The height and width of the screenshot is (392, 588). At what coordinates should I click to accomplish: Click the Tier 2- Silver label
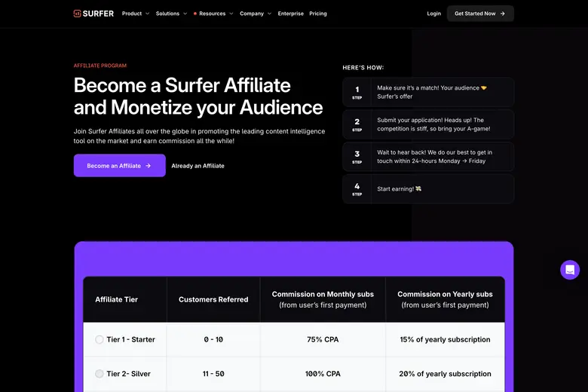129,374
